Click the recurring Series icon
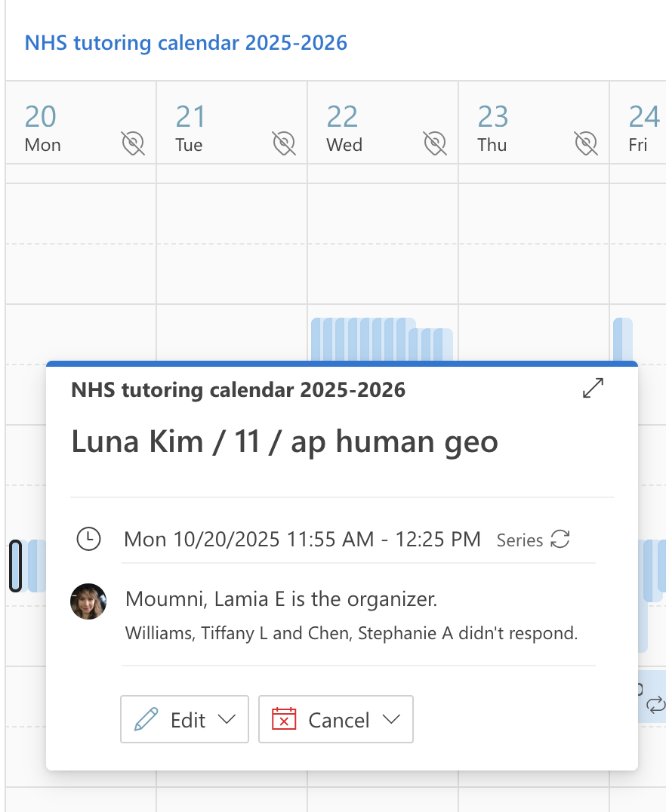Viewport: 666px width, 812px height. click(560, 540)
